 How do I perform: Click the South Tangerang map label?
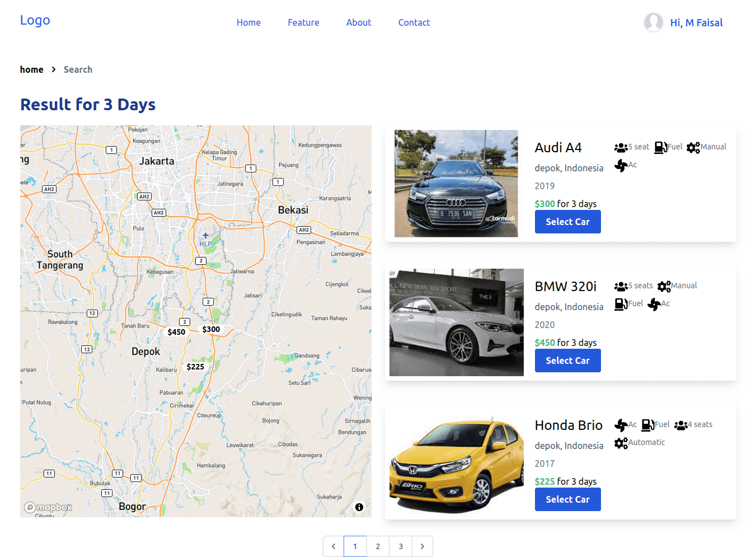tap(60, 260)
